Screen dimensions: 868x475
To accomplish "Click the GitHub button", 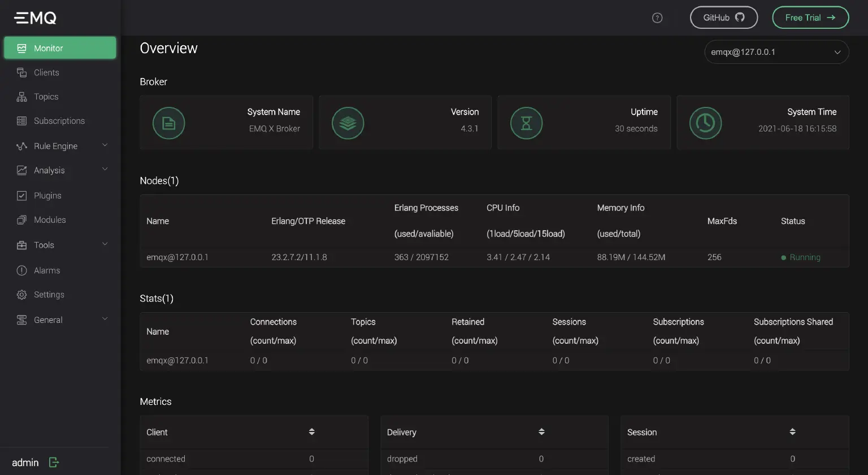I will click(723, 18).
